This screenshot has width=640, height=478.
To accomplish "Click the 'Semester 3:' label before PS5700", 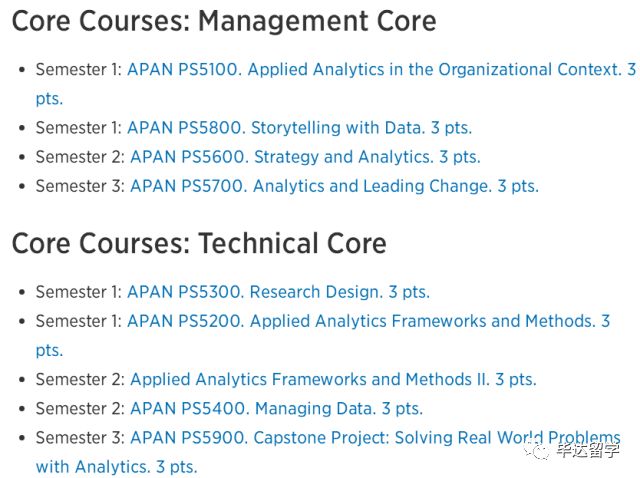I will (x=80, y=187).
